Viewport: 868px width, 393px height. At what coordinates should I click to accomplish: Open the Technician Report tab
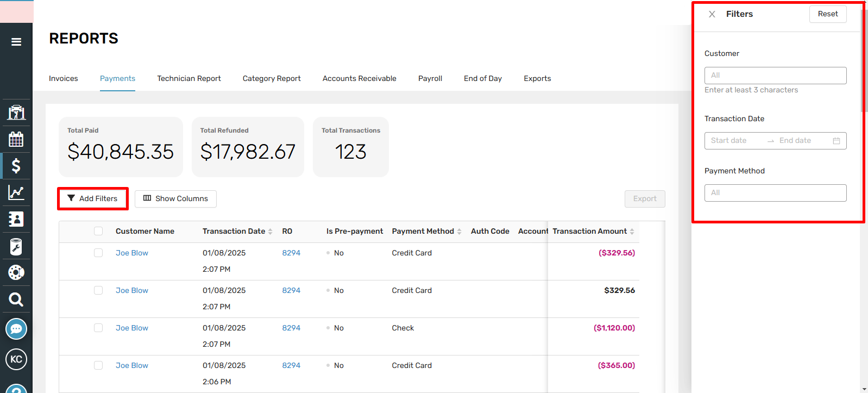tap(189, 78)
